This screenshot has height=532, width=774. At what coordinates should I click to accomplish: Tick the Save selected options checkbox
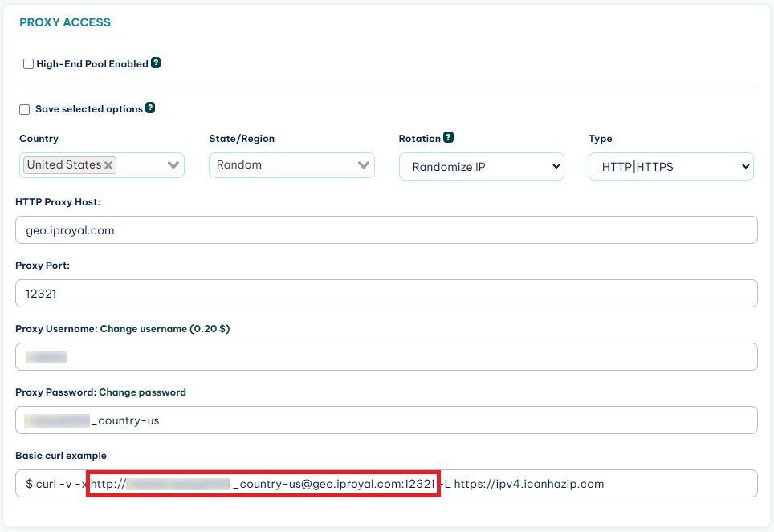25,109
